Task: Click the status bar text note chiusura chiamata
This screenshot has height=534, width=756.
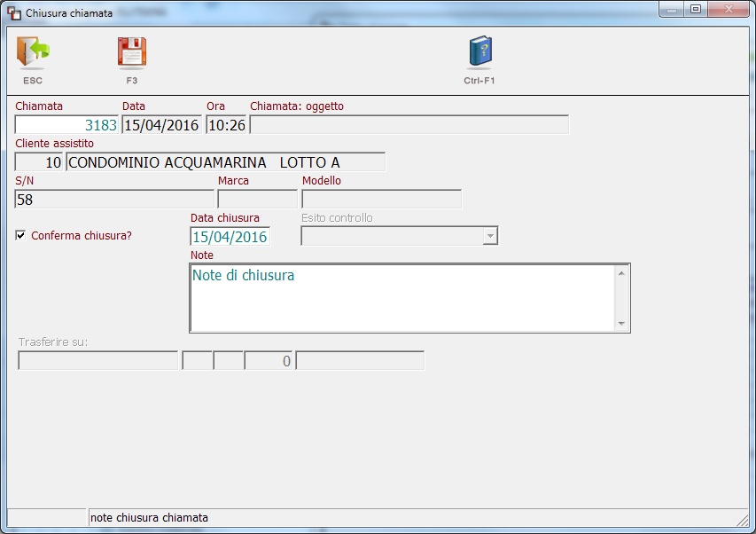Action: pyautogui.click(x=150, y=518)
